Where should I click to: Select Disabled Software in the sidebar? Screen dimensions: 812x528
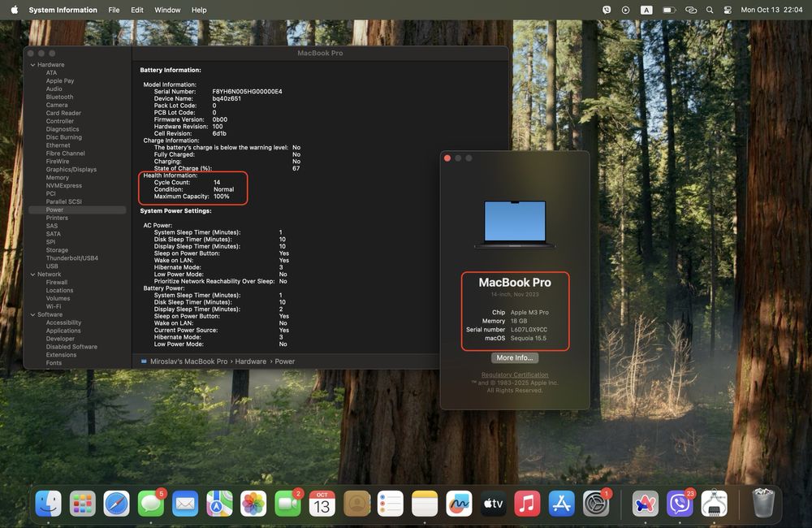click(x=71, y=347)
